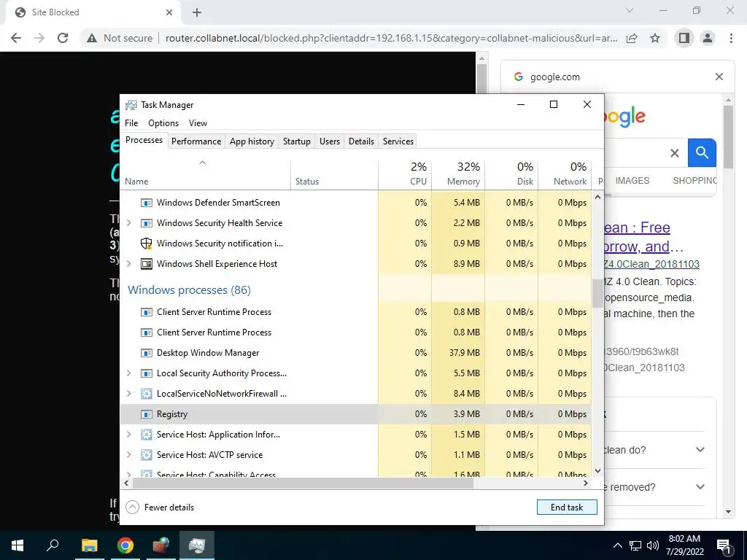Click Task Manager horizontal scrollbar thumb
747x560 pixels.
(x=303, y=483)
